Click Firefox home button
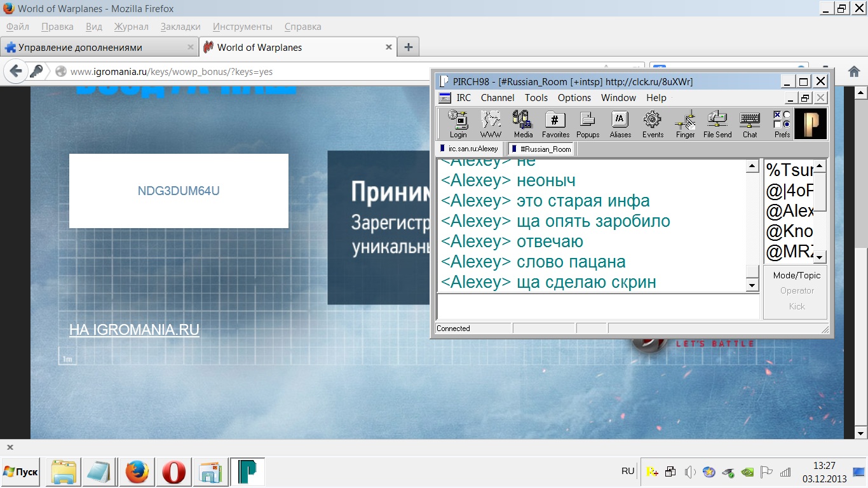The width and height of the screenshot is (868, 488). 854,71
